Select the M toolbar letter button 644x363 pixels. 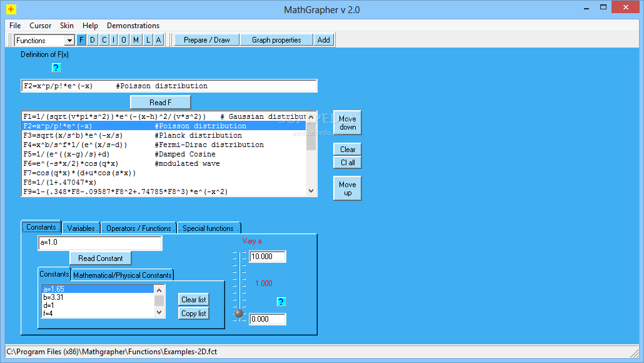pyautogui.click(x=136, y=40)
